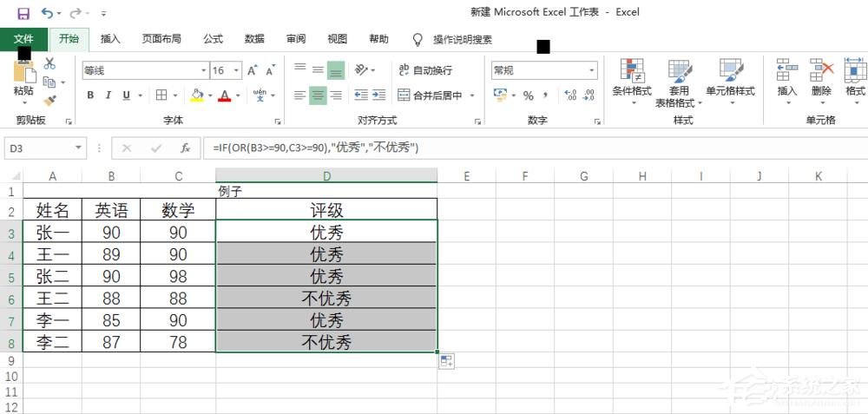Screen dimensions: 868x414
Task: Click 合并后居中 merge and center button
Action: 431,95
